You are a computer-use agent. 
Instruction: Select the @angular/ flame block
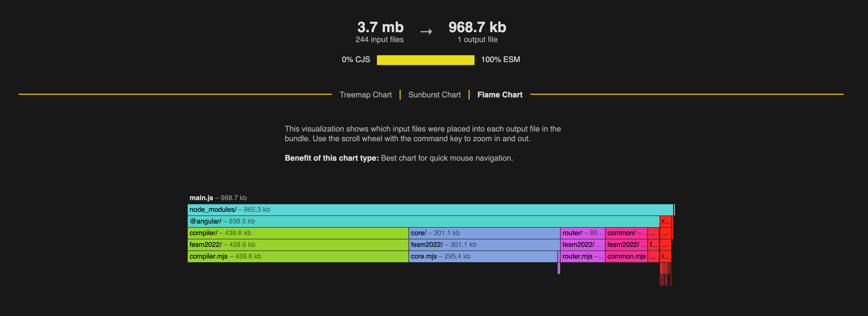point(424,222)
